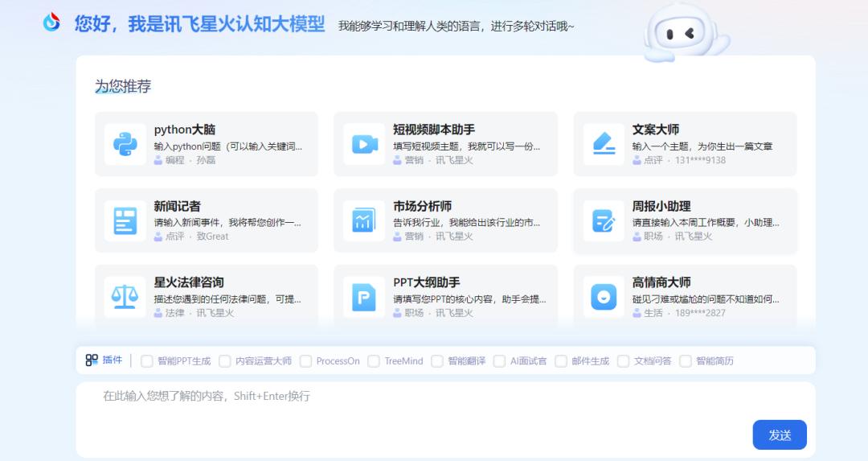Toggle the ProcessOn plugin checkbox
The image size is (868, 461).
coord(305,361)
